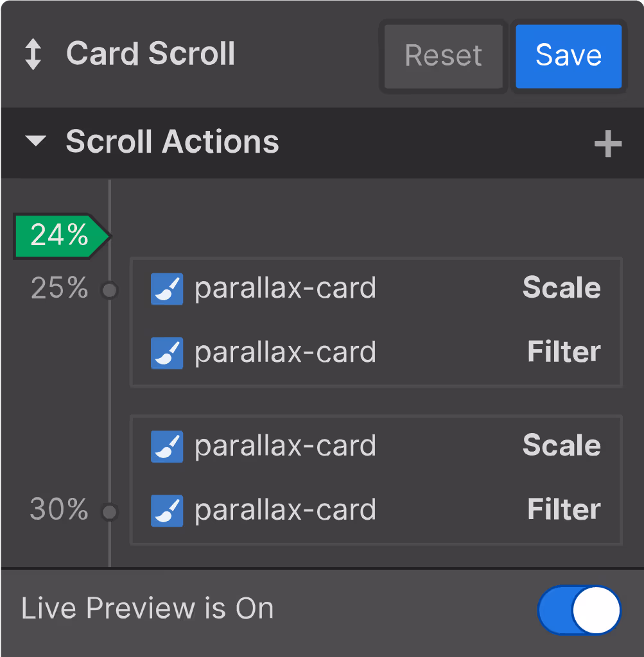Image resolution: width=644 pixels, height=657 pixels.
Task: Click the Card Scroll animation title
Action: coord(151,54)
